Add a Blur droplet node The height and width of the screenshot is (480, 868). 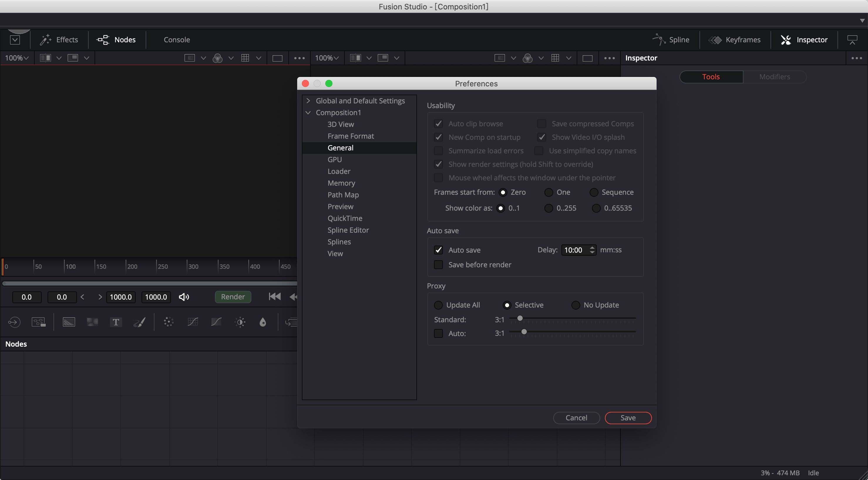click(x=263, y=322)
